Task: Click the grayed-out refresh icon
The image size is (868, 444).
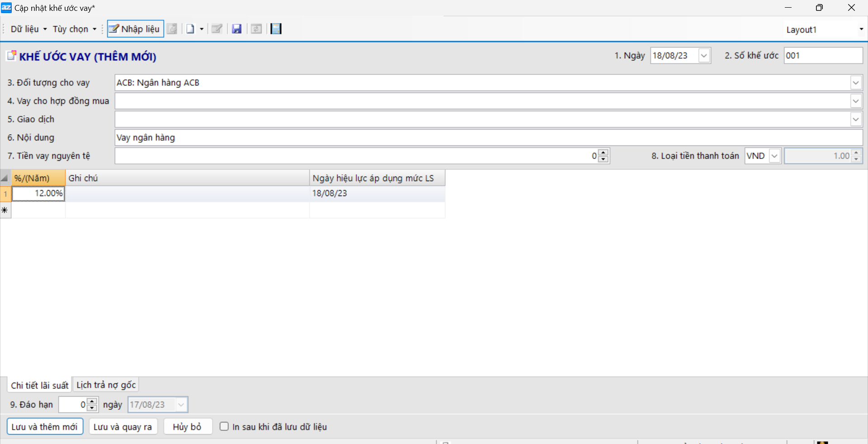Action: pyautogui.click(x=256, y=29)
